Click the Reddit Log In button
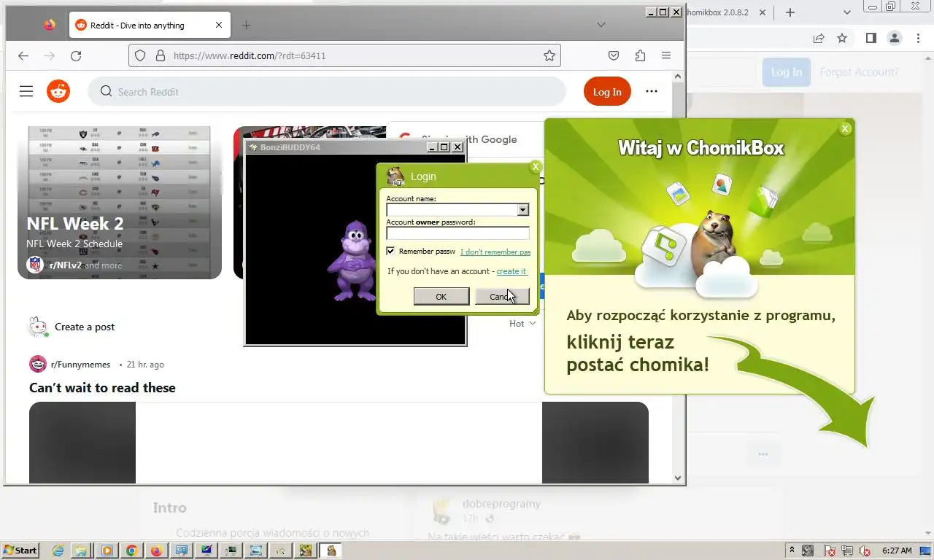The width and height of the screenshot is (934, 560). click(607, 91)
